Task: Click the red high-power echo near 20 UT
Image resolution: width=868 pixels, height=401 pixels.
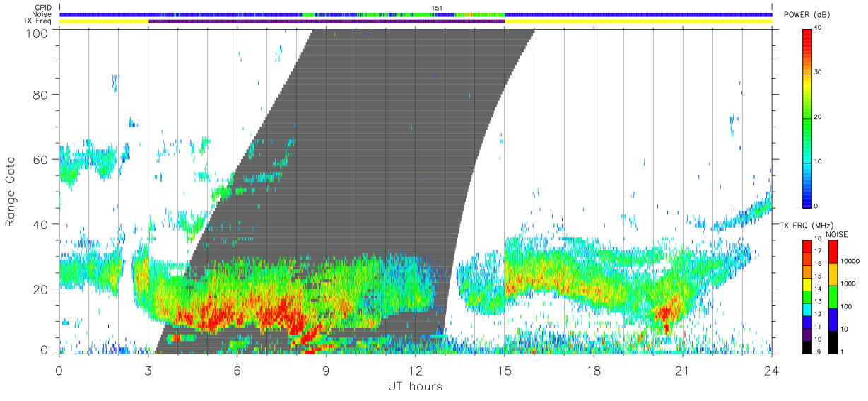Action: pyautogui.click(x=666, y=312)
